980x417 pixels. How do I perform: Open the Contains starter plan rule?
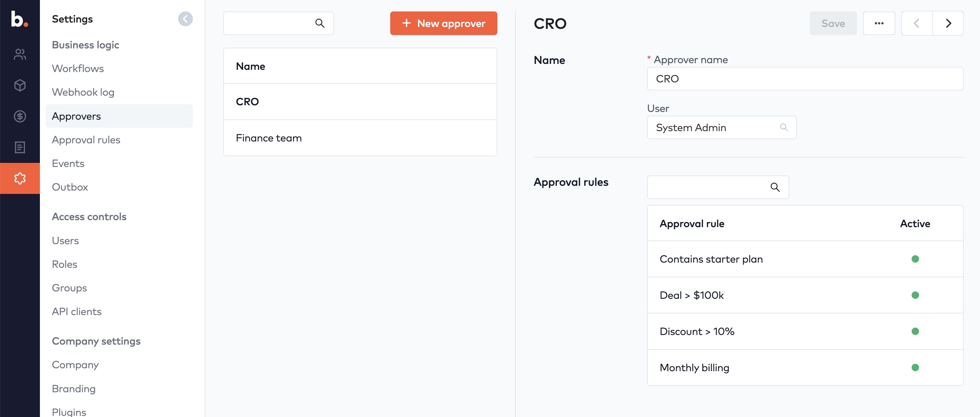(x=805, y=259)
